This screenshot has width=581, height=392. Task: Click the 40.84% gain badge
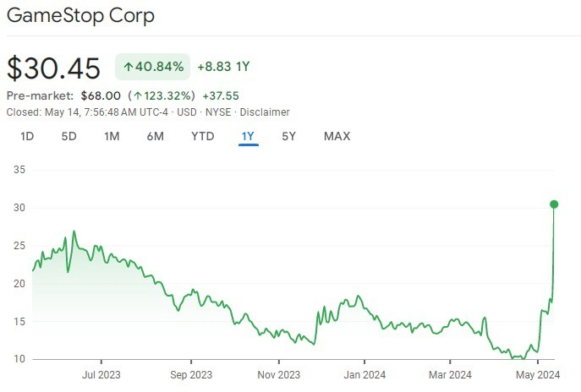click(153, 67)
